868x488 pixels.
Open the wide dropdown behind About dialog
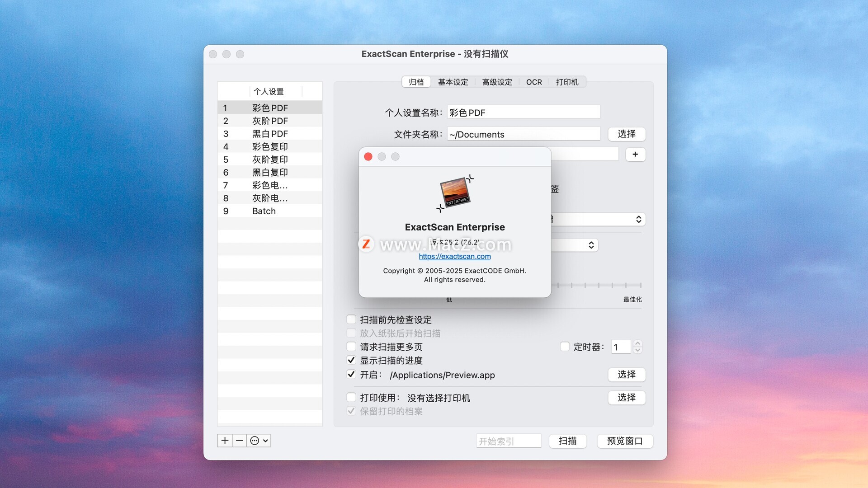[x=598, y=219]
